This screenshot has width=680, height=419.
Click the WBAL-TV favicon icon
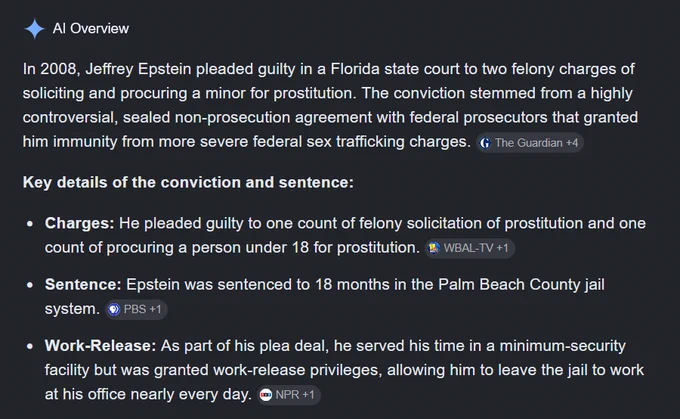click(434, 248)
